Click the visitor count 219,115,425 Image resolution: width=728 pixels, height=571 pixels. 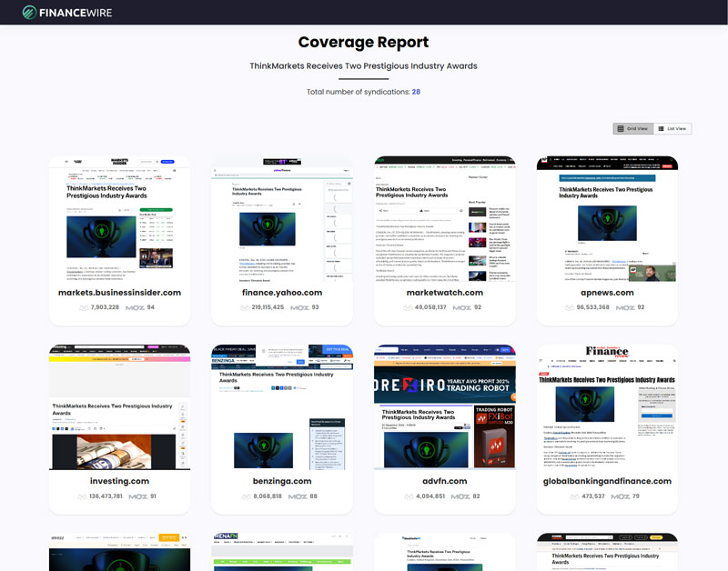[268, 307]
